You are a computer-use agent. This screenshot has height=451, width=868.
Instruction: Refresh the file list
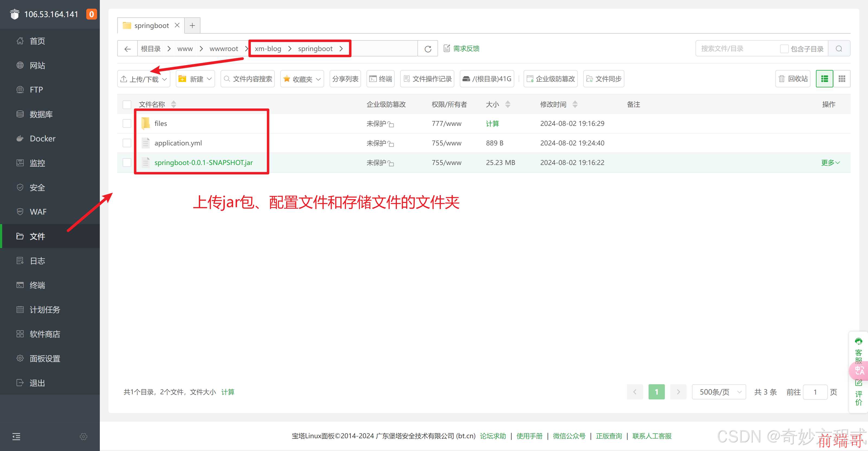tap(428, 49)
